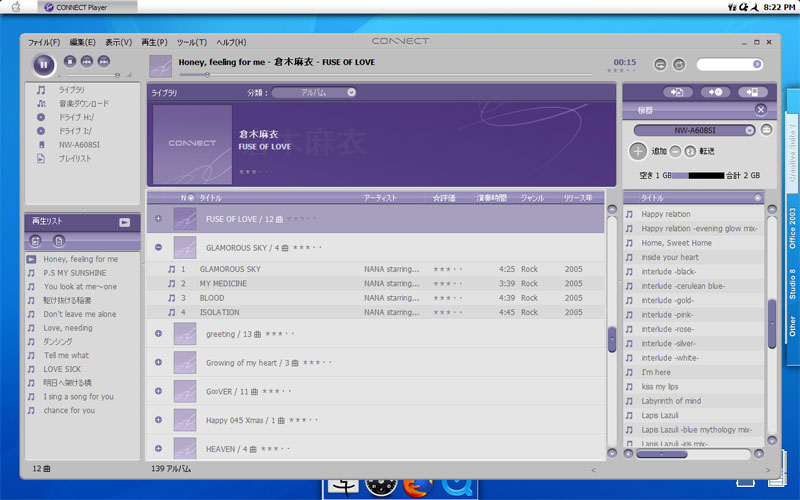The height and width of the screenshot is (500, 800).
Task: Click the document icon under 再生リスト
Action: point(59,241)
